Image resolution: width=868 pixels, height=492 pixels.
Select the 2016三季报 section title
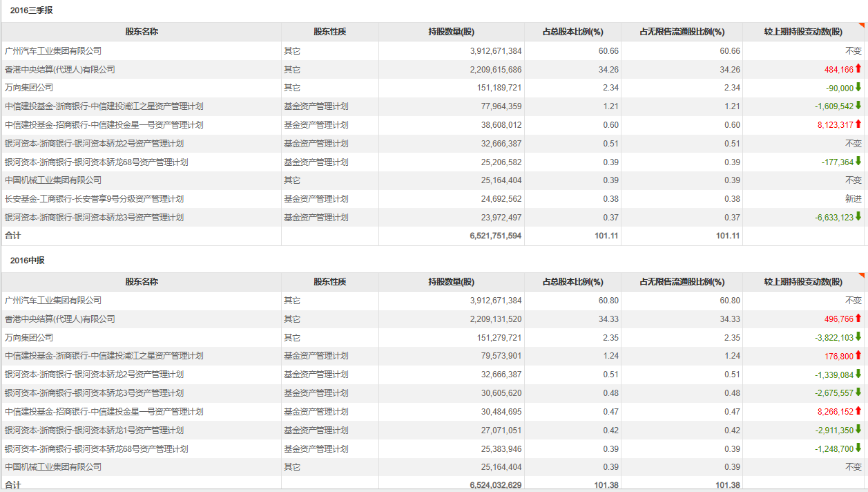tap(31, 10)
